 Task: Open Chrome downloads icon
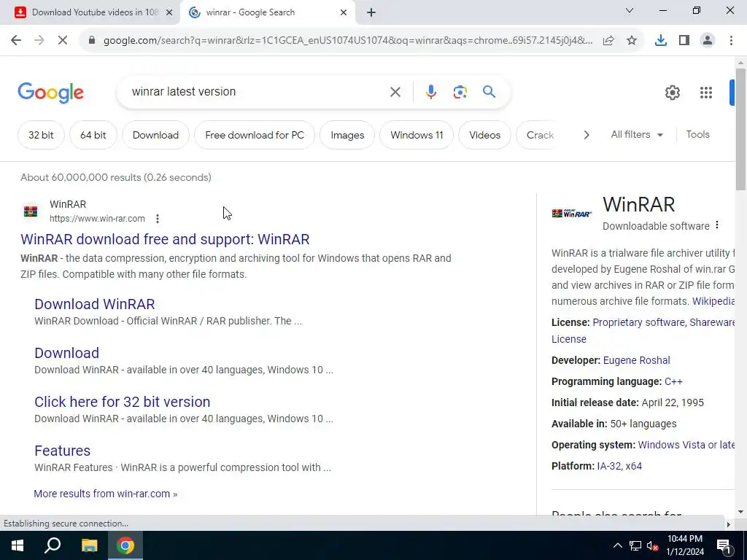tap(661, 41)
